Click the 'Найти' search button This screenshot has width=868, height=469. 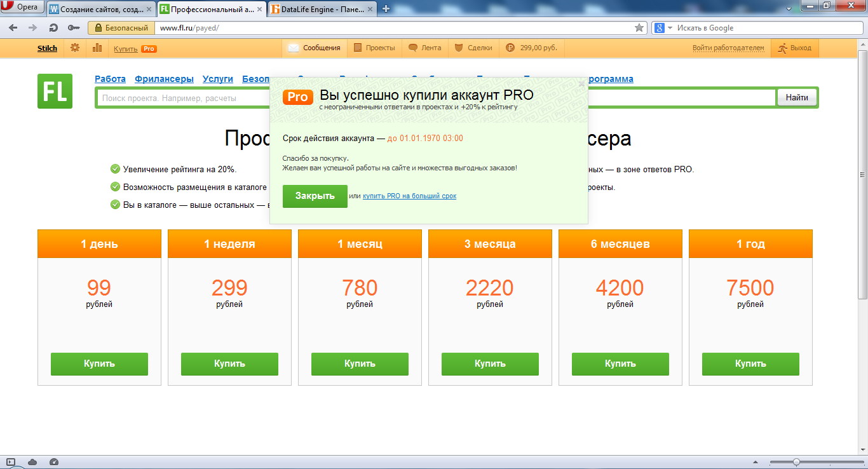coord(797,97)
